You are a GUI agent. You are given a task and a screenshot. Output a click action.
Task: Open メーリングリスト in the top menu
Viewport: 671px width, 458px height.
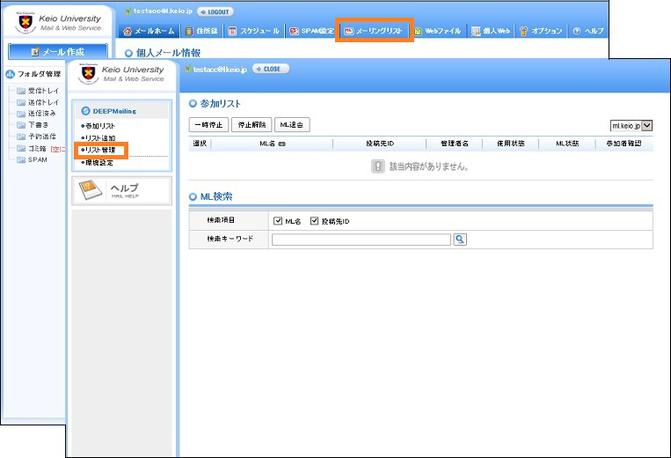tap(374, 31)
